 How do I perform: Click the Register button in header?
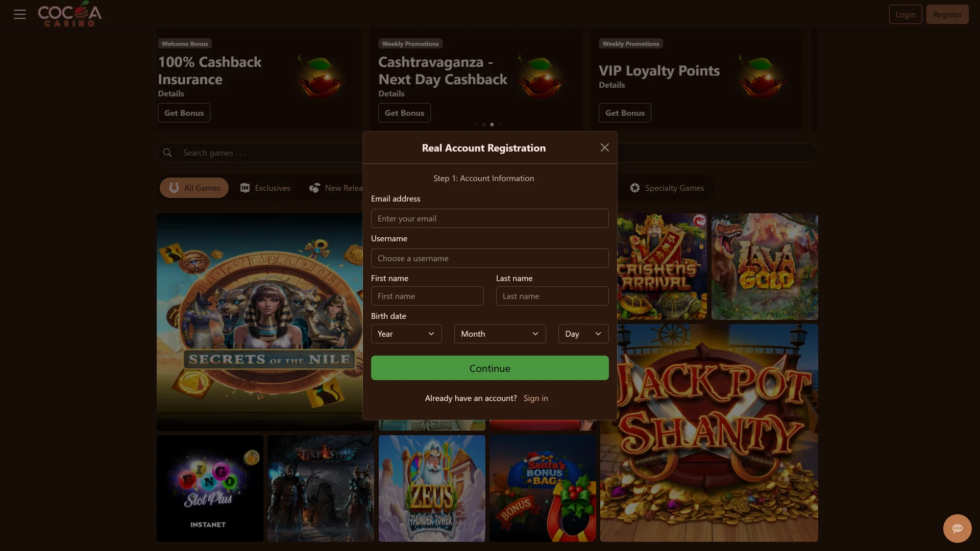(947, 14)
